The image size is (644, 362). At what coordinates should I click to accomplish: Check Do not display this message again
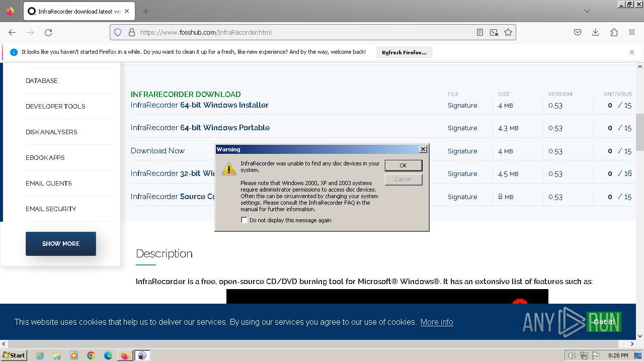pyautogui.click(x=245, y=220)
